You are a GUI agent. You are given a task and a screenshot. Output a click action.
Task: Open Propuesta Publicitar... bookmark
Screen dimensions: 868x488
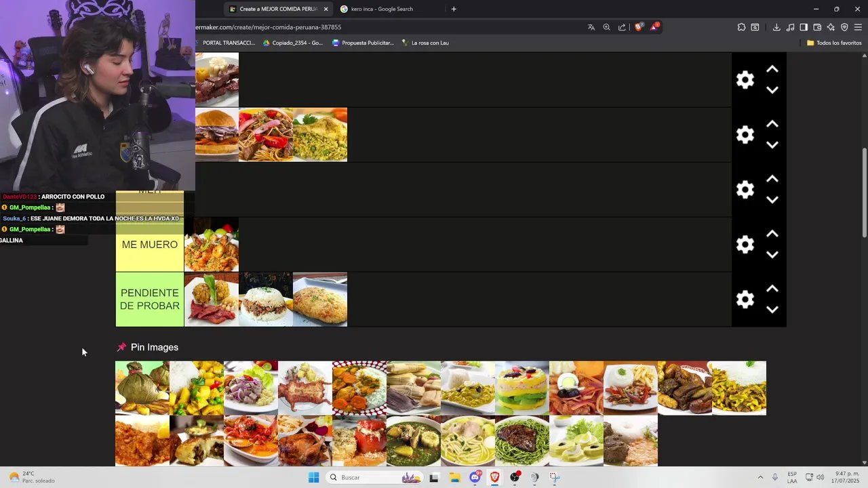[363, 43]
